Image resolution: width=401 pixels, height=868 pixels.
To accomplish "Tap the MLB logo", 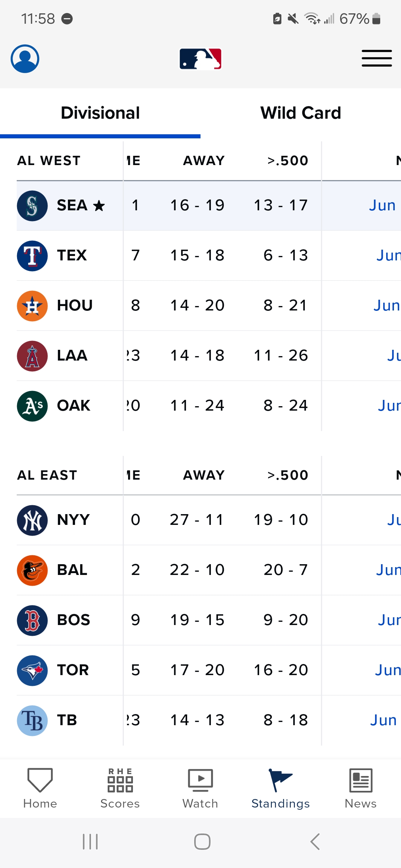I will click(200, 59).
